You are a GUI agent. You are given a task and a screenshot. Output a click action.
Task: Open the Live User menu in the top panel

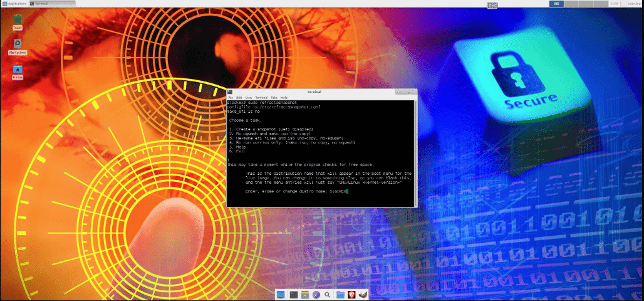635,4
